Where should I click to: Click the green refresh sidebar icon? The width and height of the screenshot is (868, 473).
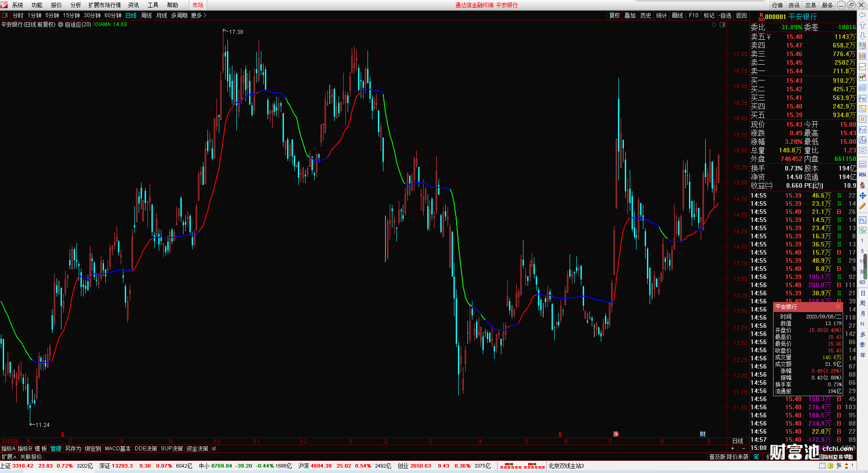[862, 230]
